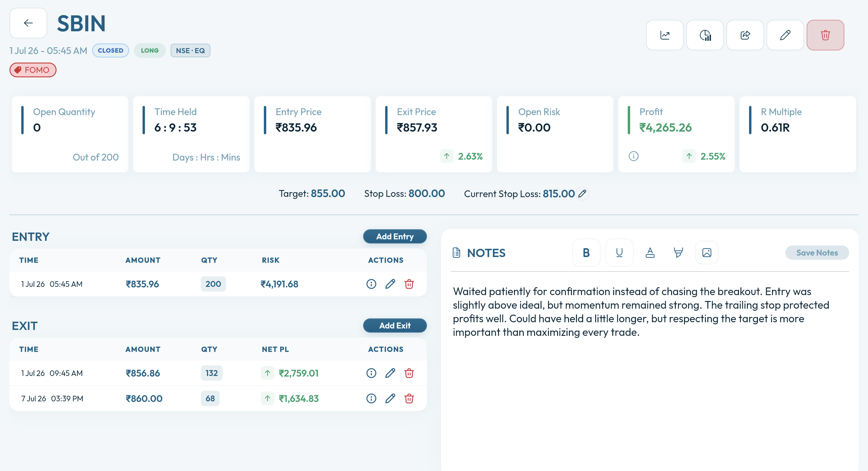Choose the text color tool in Notes
Screen dimensions: 868x471
click(x=650, y=253)
